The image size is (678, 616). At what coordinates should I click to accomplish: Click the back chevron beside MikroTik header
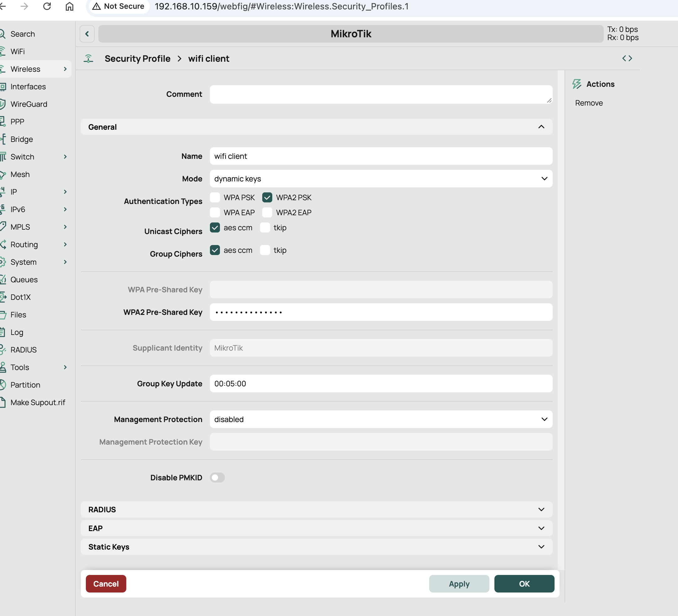(87, 34)
